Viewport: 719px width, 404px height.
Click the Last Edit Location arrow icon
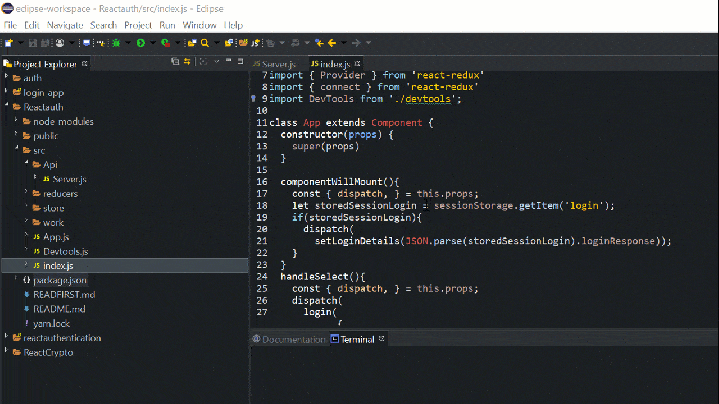click(319, 43)
